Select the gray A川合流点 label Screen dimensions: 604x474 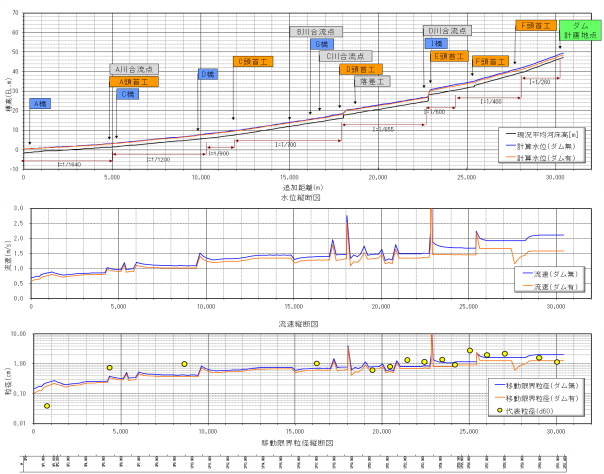coord(131,70)
